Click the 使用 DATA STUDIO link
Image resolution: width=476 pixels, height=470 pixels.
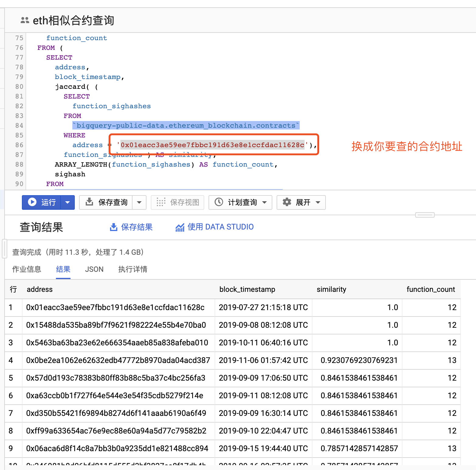(x=220, y=227)
